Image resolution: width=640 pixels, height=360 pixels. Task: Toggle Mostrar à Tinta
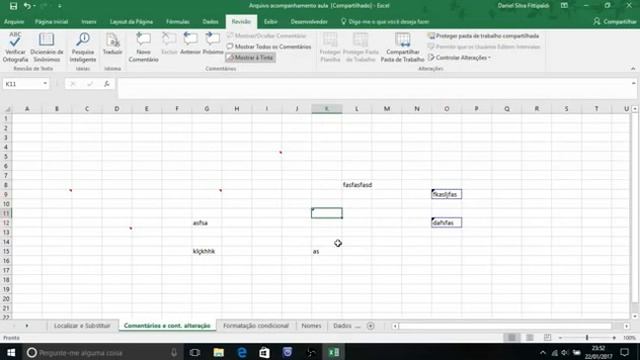coord(250,58)
